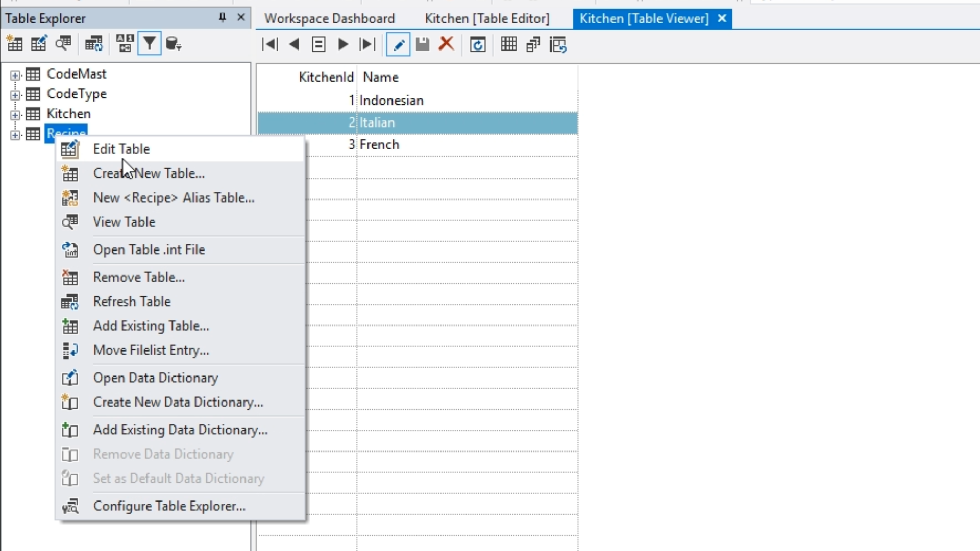980x551 pixels.
Task: Click the grid view icon in viewer toolbar
Action: [x=508, y=44]
